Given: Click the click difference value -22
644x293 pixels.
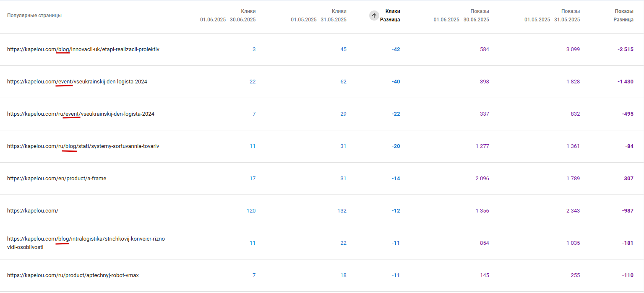Looking at the screenshot, I should (396, 114).
